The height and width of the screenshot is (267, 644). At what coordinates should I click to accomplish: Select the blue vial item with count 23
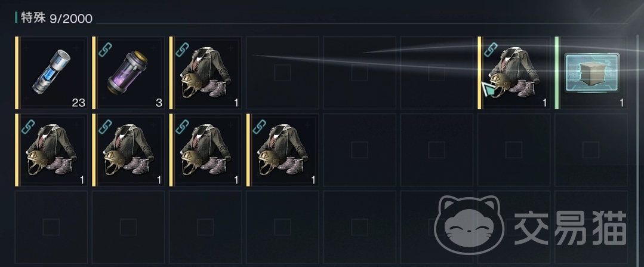(x=51, y=73)
